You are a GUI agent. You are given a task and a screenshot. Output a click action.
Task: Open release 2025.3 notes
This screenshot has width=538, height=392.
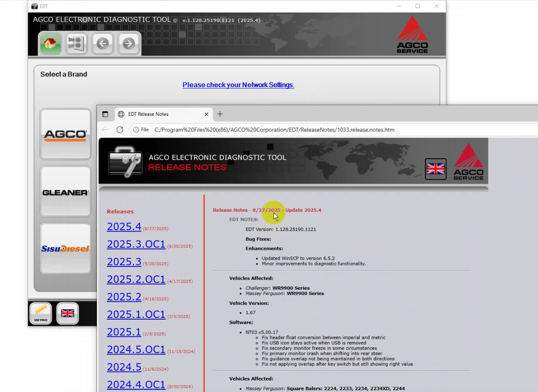click(124, 261)
